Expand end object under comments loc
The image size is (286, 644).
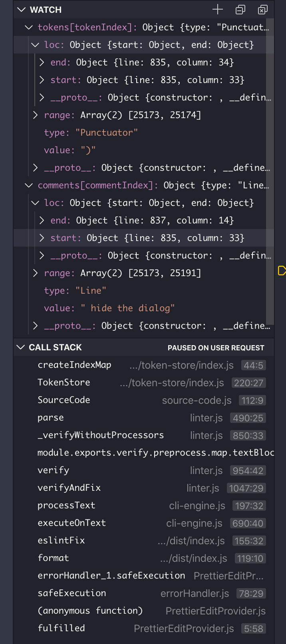click(42, 220)
